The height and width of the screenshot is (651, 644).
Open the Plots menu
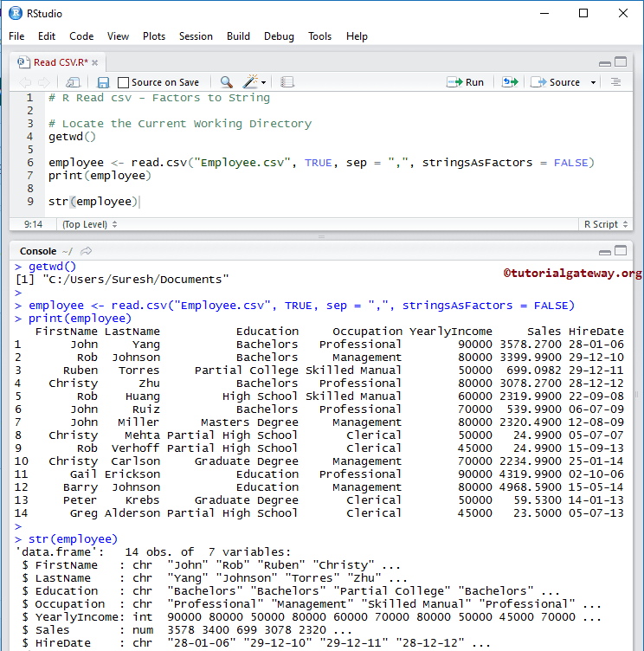click(x=154, y=36)
